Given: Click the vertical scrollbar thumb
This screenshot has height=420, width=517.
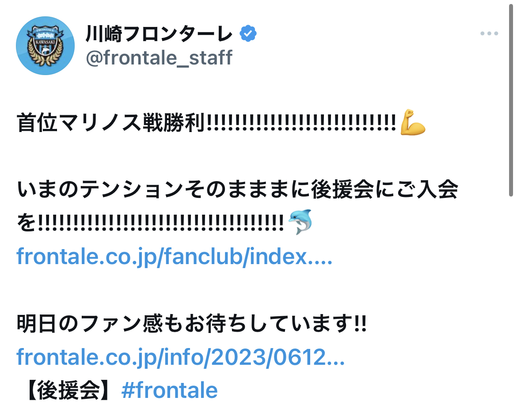Looking at the screenshot, I should [x=511, y=98].
